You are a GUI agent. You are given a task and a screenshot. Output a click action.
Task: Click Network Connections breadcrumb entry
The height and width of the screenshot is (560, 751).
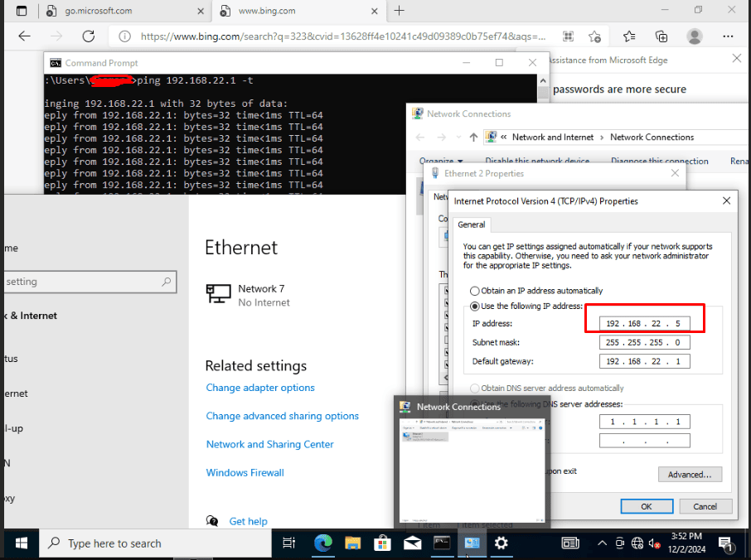(652, 138)
